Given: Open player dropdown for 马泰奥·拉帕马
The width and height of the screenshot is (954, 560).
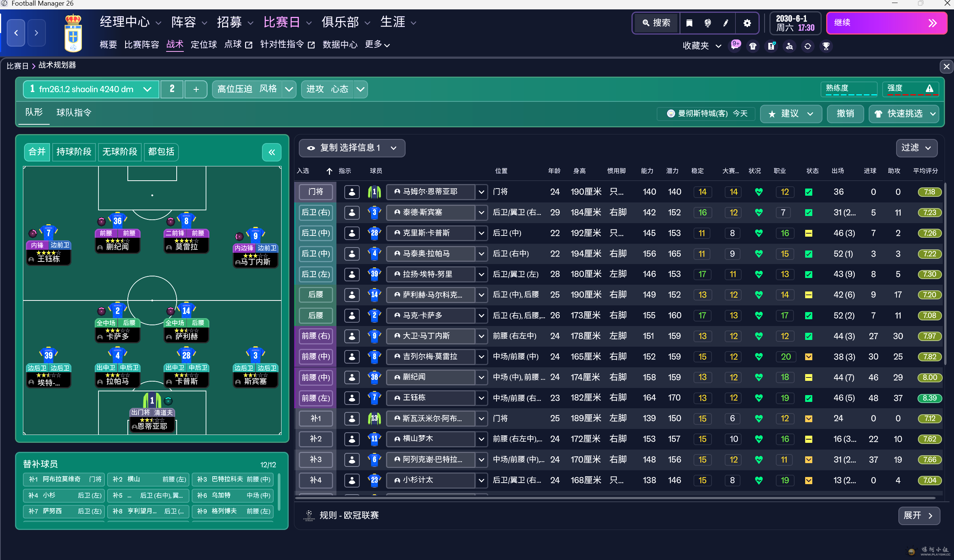Looking at the screenshot, I should click(481, 254).
